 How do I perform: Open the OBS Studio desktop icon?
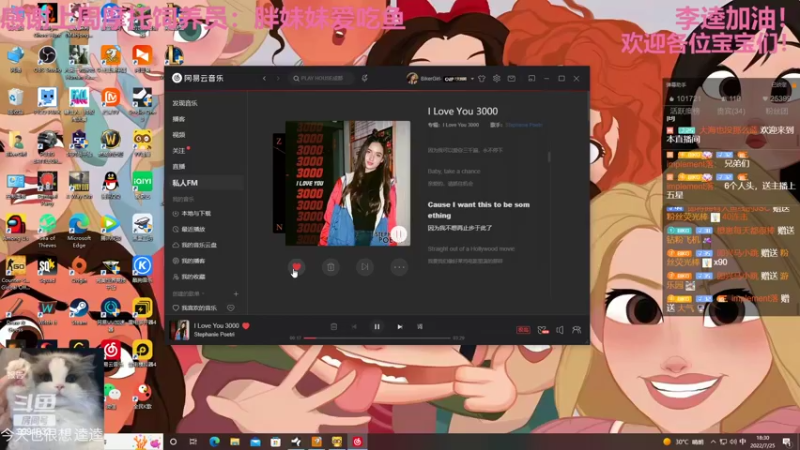[47, 59]
